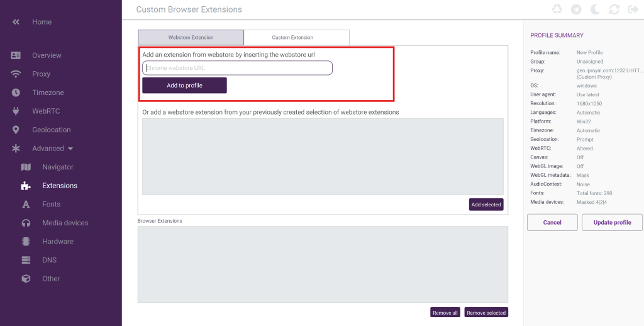Open the Navigator map icon item
644x326 pixels.
[x=26, y=167]
